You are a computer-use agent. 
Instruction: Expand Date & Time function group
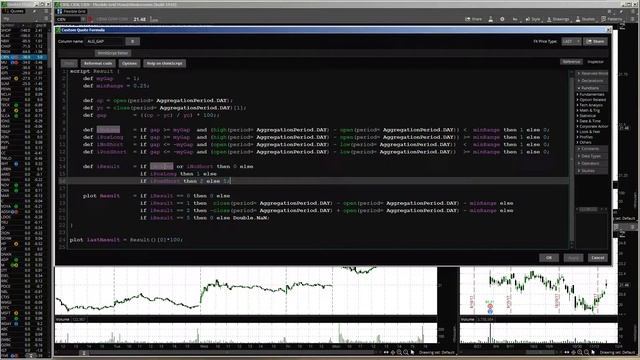[x=589, y=121]
